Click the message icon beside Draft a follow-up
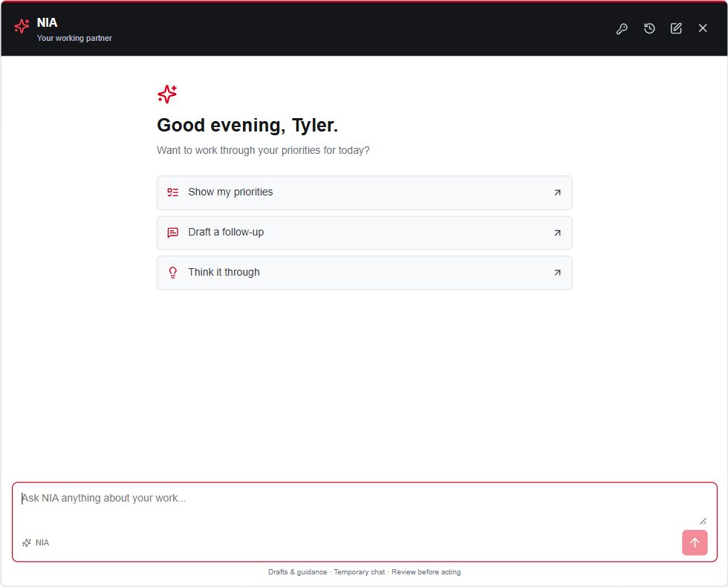Image resolution: width=728 pixels, height=587 pixels. click(172, 233)
